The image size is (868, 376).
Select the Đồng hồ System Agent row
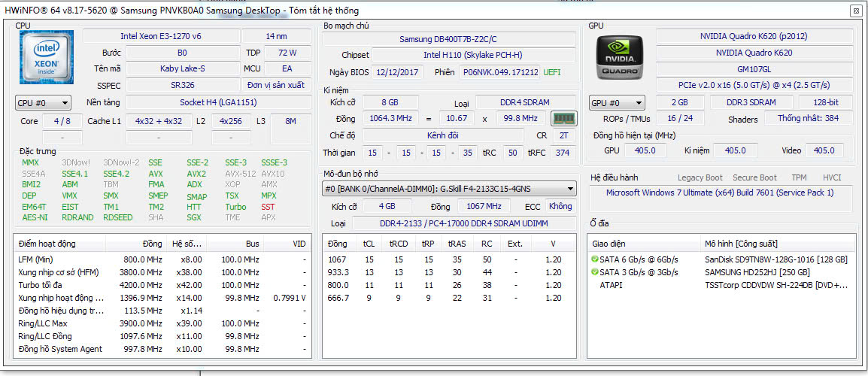click(x=161, y=349)
